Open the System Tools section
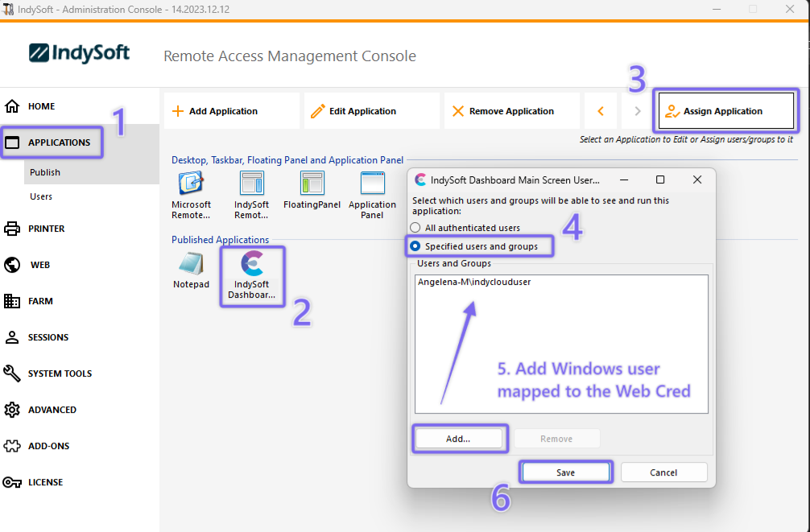810x532 pixels. pyautogui.click(x=60, y=373)
